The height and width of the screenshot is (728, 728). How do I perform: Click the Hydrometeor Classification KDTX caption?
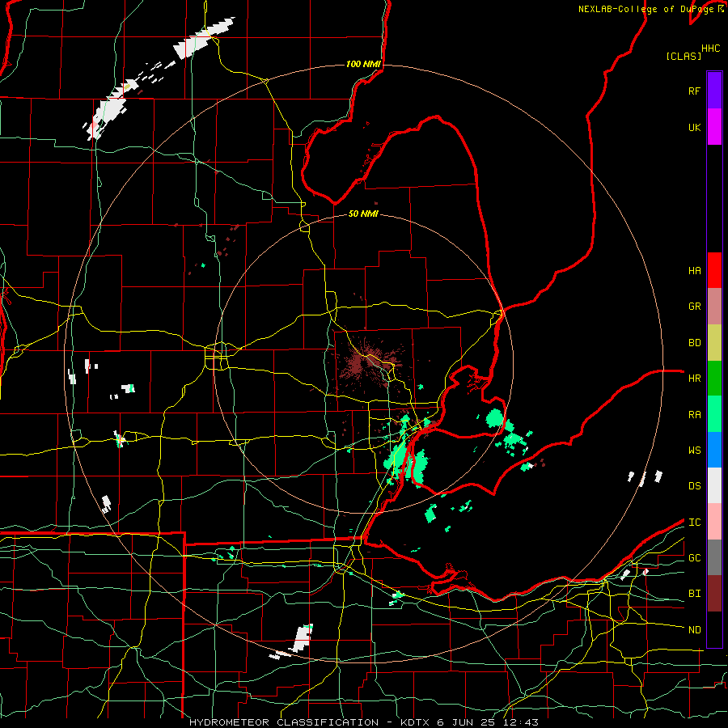tap(364, 722)
